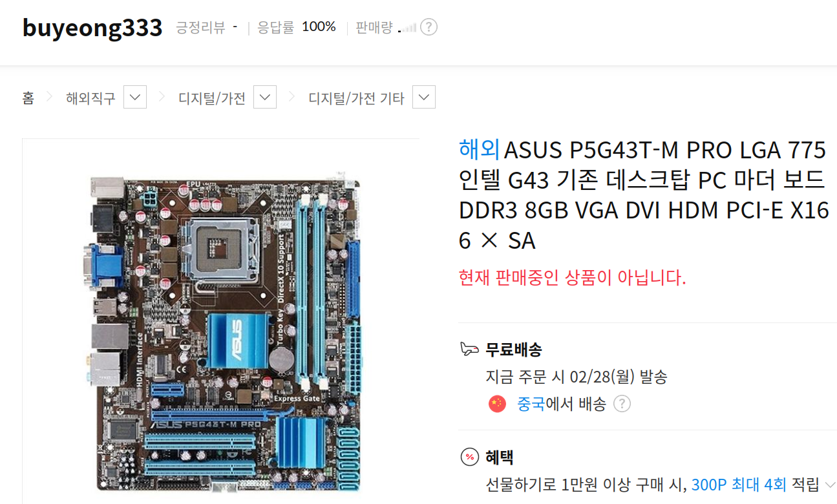Click the 300P 최대 4회 points link
Screen dimensions: 837x504
[739, 484]
